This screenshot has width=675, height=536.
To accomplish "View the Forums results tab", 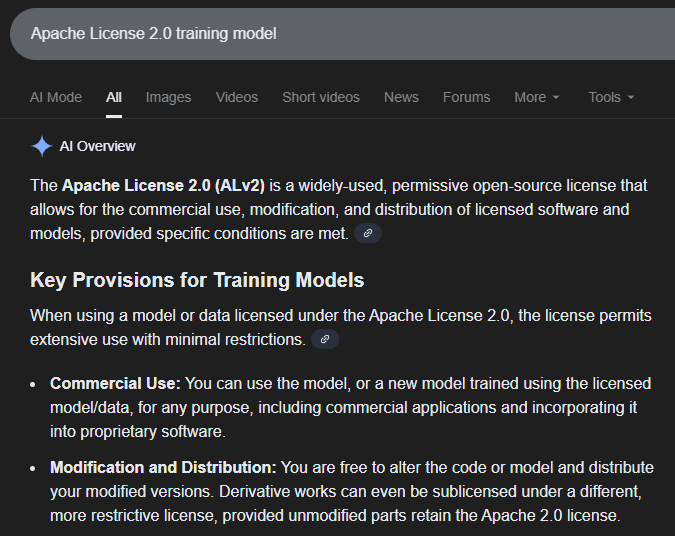I will tap(466, 97).
